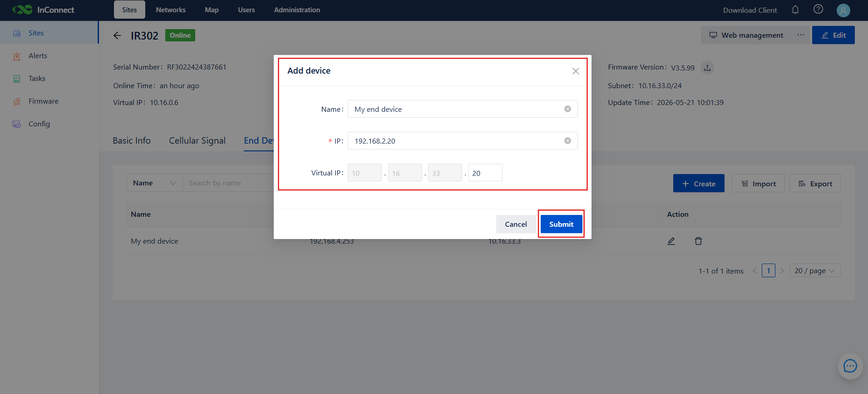Open Config in the sidebar
868x394 pixels.
49,124
